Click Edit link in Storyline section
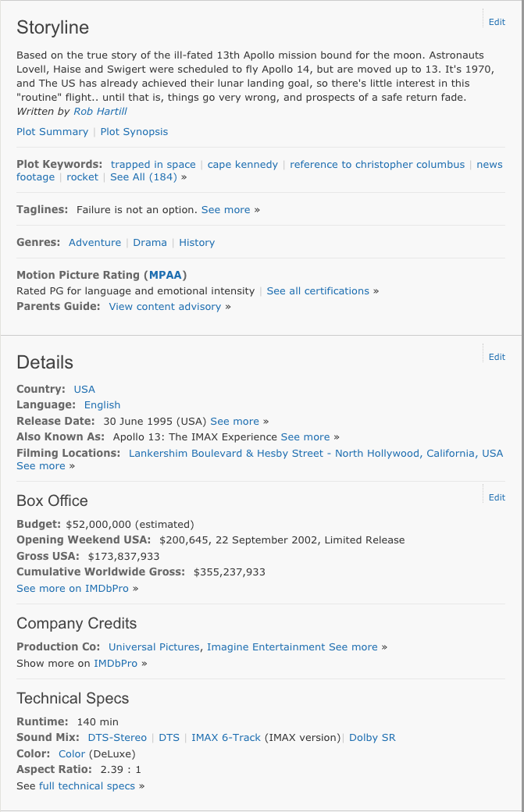Viewport: 524px width, 812px height. tap(497, 22)
